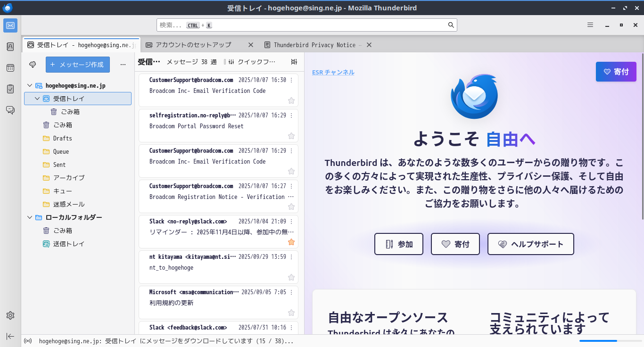Click the welcome pane vertical scrollbar

(x=642, y=137)
